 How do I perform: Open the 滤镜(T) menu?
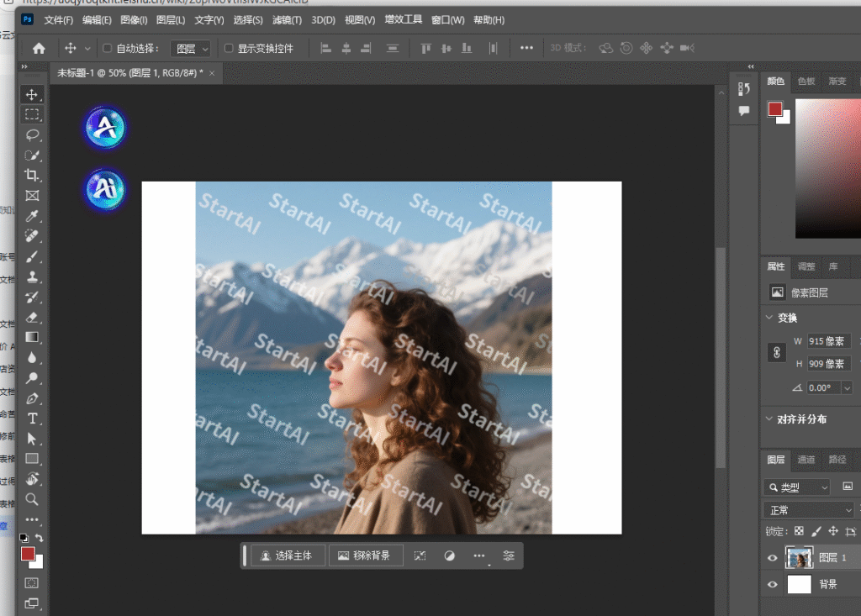[288, 19]
